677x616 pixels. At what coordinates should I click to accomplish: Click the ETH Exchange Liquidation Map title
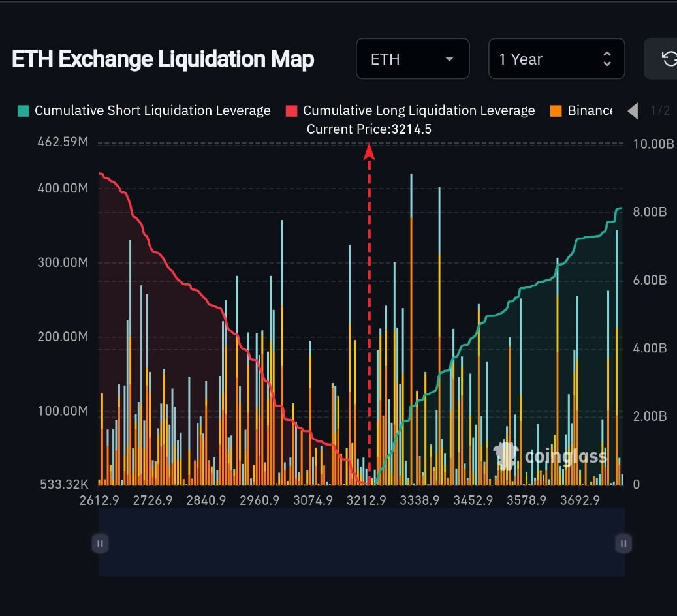click(163, 59)
